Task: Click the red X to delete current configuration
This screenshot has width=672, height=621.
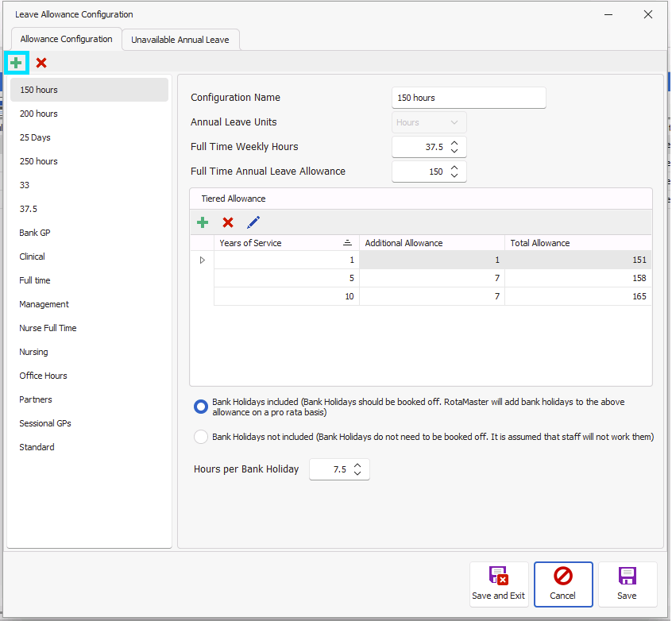Action: [x=41, y=62]
